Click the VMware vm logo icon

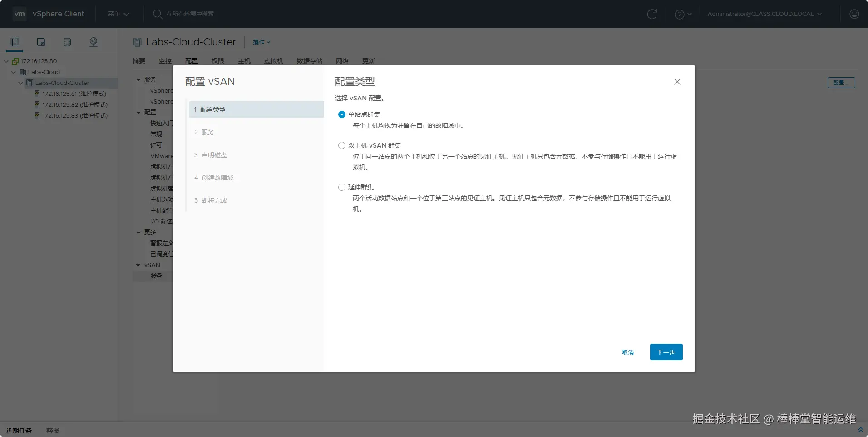point(20,14)
